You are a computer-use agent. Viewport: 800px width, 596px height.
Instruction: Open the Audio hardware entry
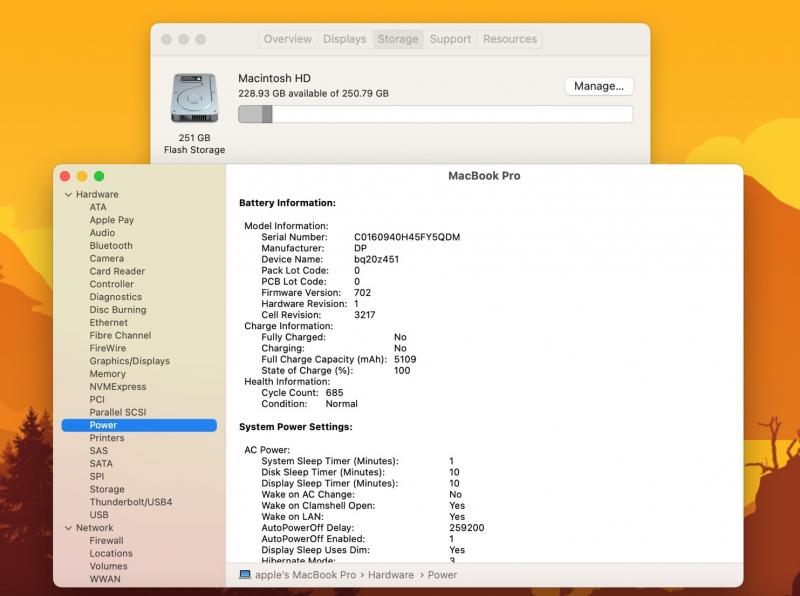[102, 233]
